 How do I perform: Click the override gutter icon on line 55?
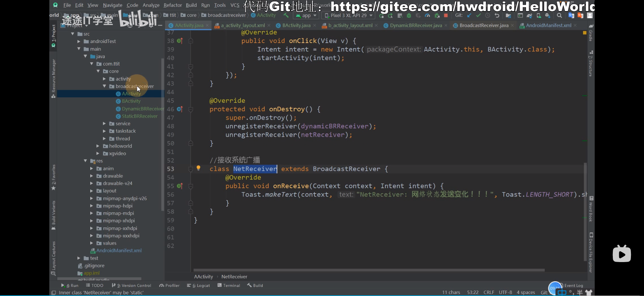click(179, 186)
